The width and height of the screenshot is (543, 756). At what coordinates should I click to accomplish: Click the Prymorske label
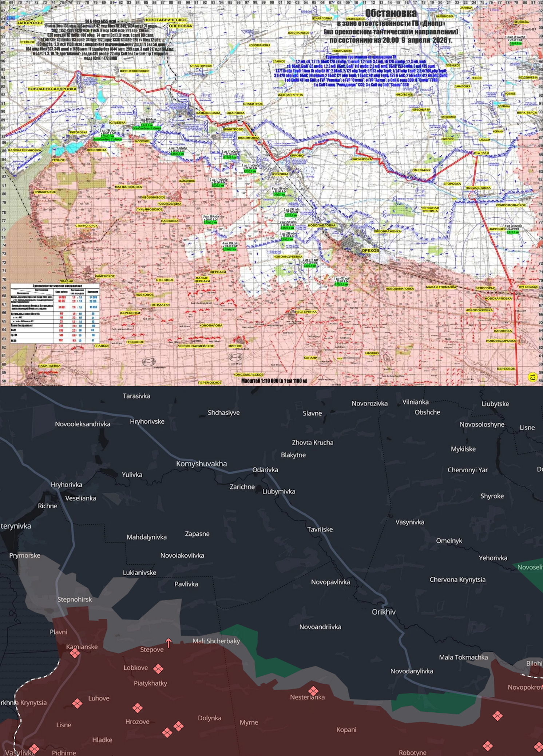pyautogui.click(x=25, y=556)
